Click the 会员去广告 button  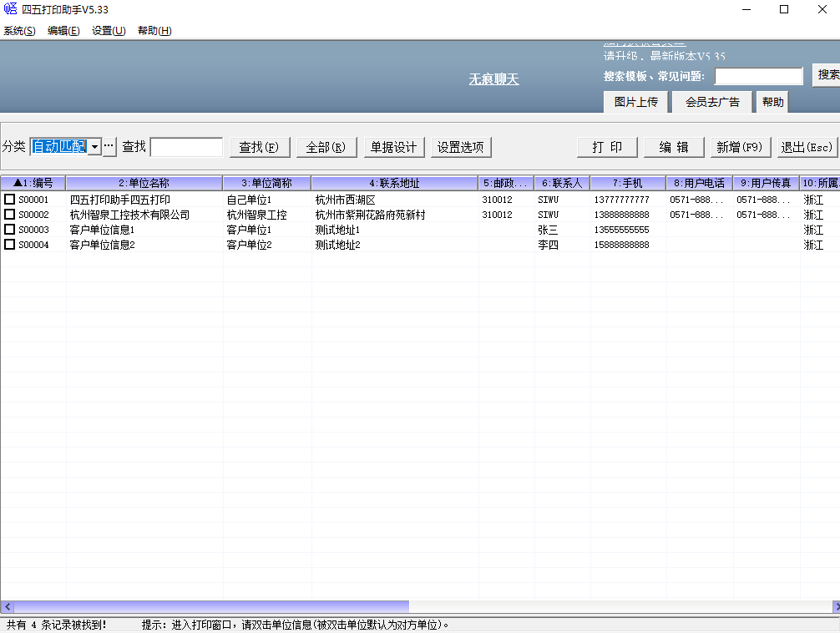click(x=712, y=102)
